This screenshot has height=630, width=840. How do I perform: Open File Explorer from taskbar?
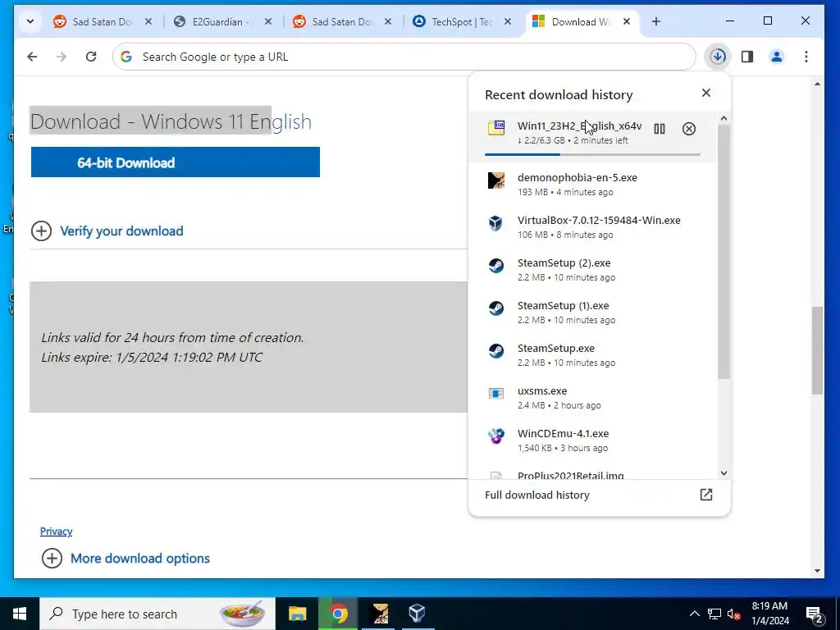297,614
